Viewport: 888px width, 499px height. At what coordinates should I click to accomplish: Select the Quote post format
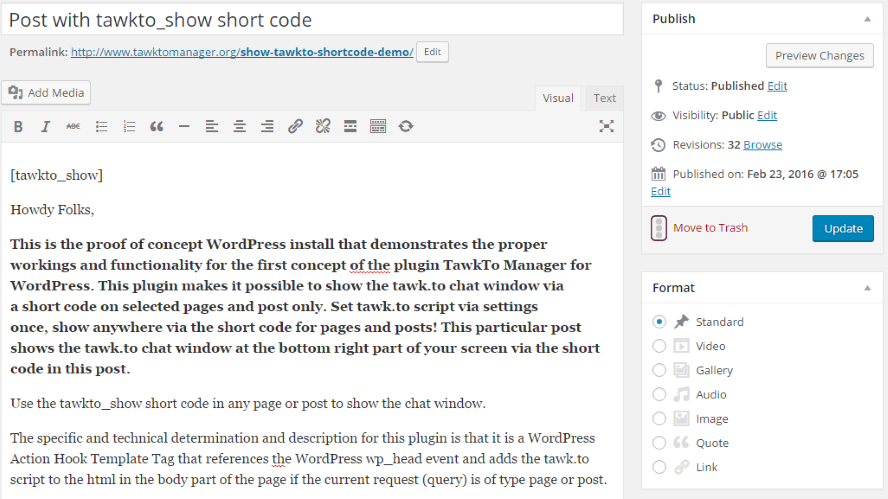click(x=659, y=443)
